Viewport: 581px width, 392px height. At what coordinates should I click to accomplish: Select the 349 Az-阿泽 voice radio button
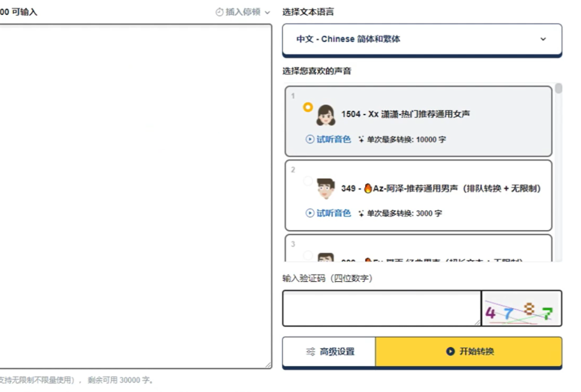pos(308,181)
